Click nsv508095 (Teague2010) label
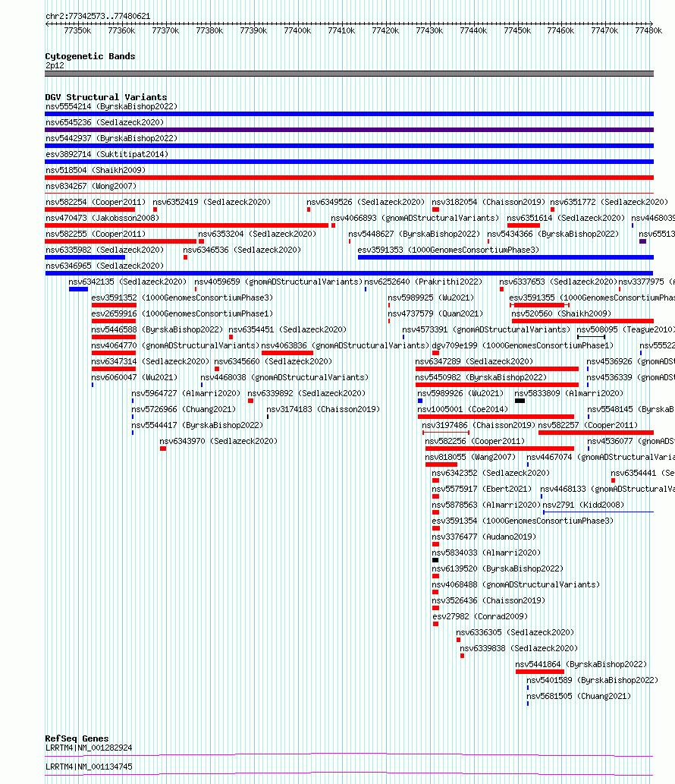 [626, 330]
